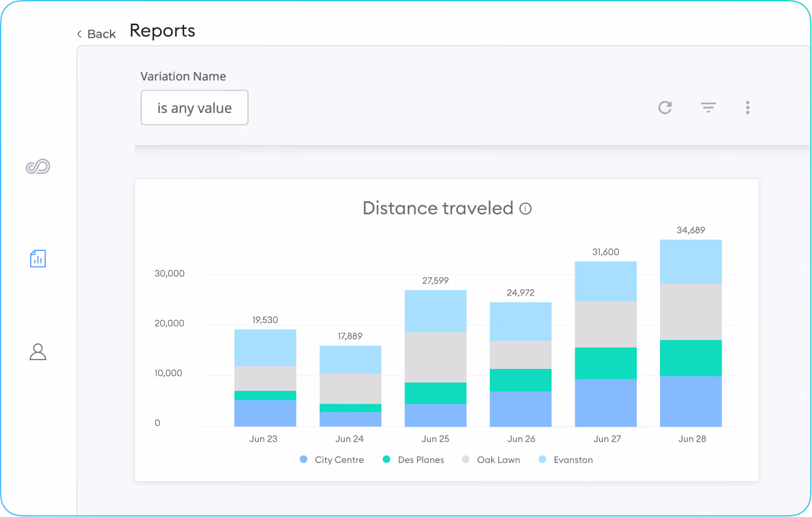Open the 'is any value' filter dropdown
812x517 pixels.
pyautogui.click(x=195, y=108)
